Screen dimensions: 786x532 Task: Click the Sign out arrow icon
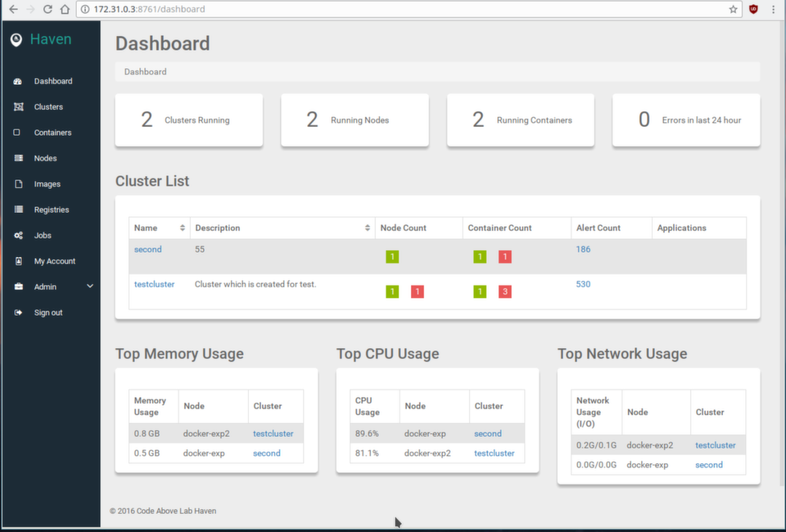click(x=19, y=313)
